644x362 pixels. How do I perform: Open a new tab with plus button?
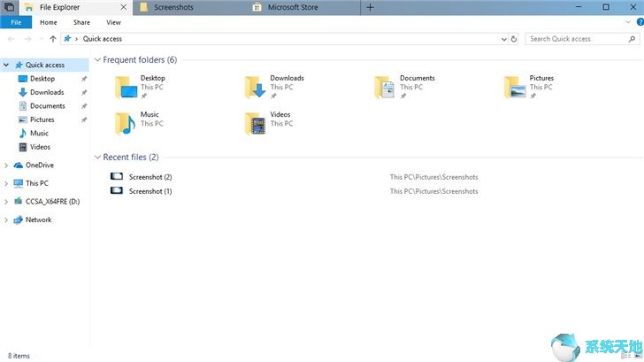click(x=370, y=7)
